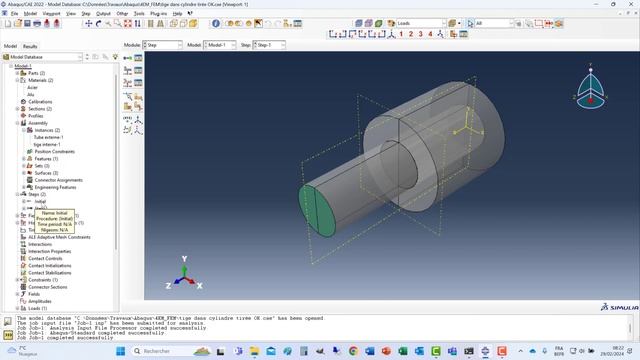Apply view number 1 in Views toolbar
Viewport: 640px width, 360px height.
[401, 34]
